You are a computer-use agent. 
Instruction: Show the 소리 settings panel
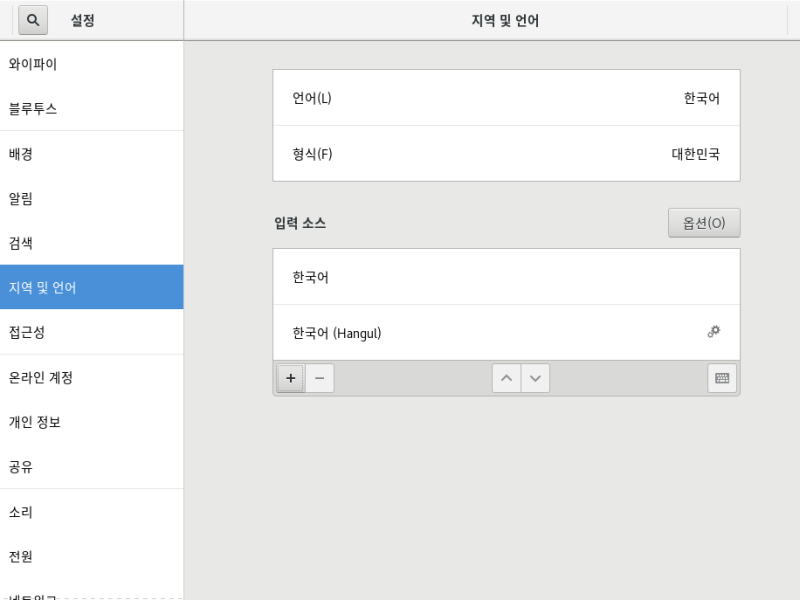(92, 511)
